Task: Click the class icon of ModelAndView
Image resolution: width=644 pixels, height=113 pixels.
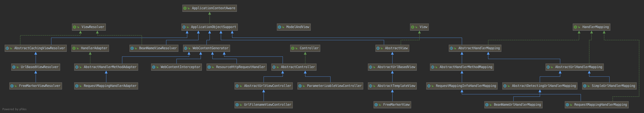Action: [279, 27]
